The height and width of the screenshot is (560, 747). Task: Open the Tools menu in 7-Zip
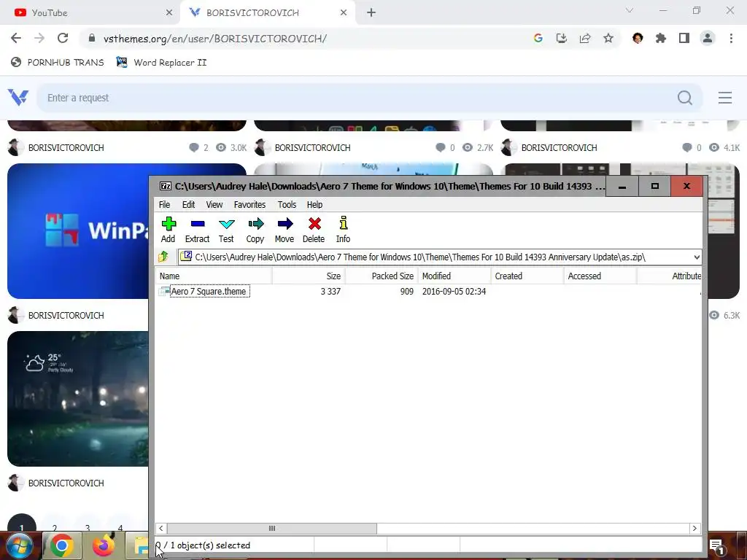tap(287, 205)
